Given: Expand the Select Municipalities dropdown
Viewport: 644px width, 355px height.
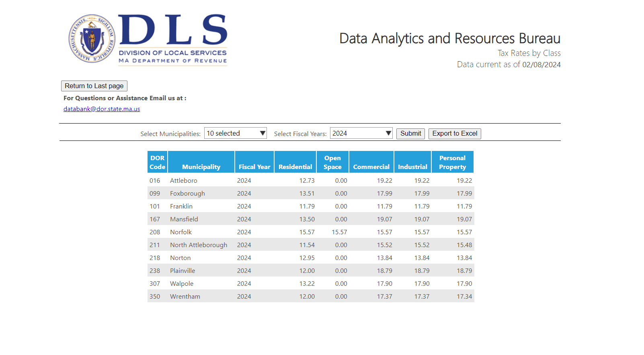Looking at the screenshot, I should point(235,133).
